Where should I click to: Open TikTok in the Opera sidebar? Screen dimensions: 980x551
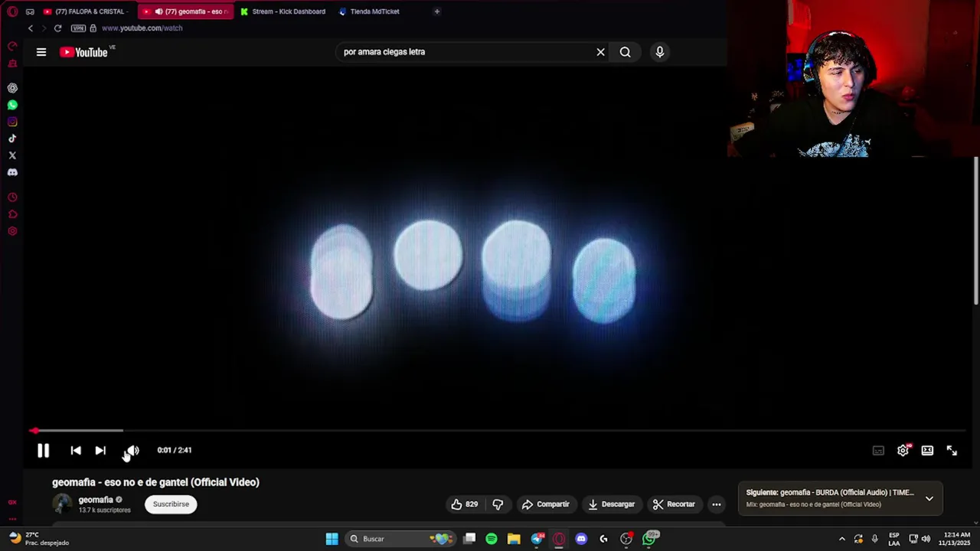[x=12, y=139]
